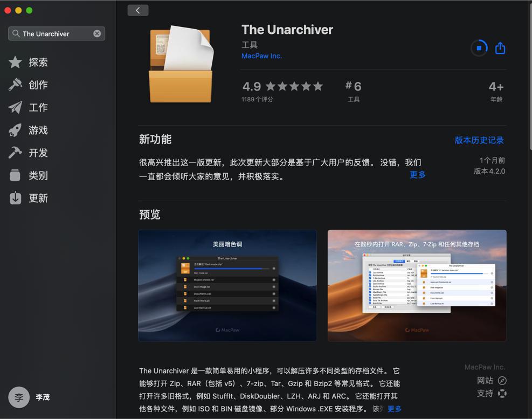Click the yellow minimize window button
This screenshot has width=532, height=419.
18,11
